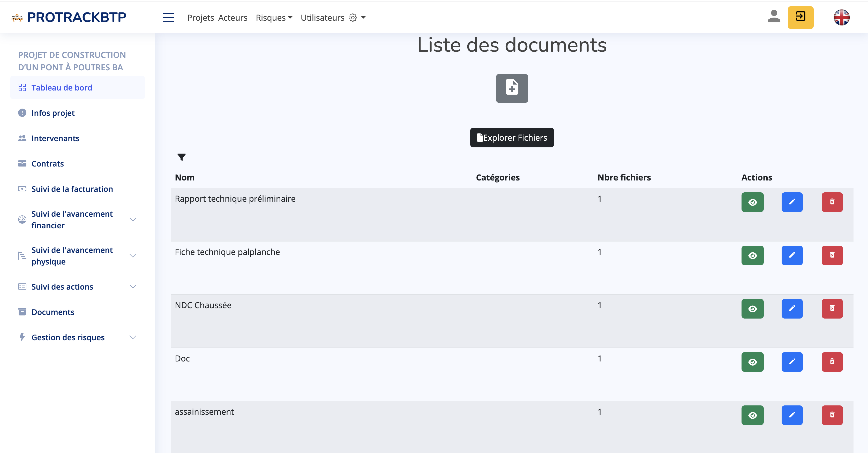The image size is (868, 453).
Task: Edit Rapport technique préliminaire document
Action: (792, 202)
